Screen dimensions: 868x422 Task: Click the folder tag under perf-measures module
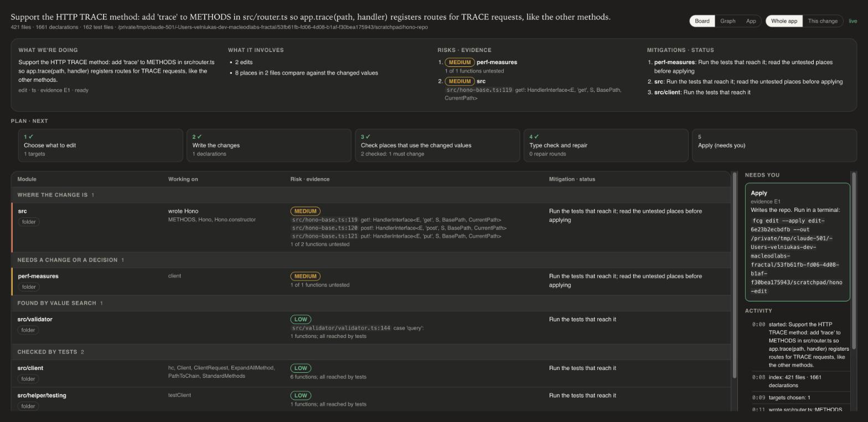[x=29, y=287]
